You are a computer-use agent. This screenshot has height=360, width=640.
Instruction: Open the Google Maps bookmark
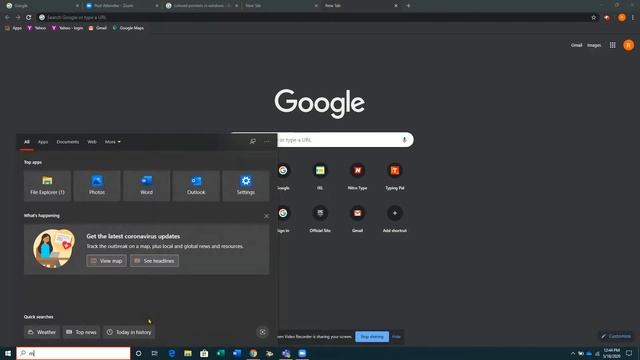click(128, 28)
